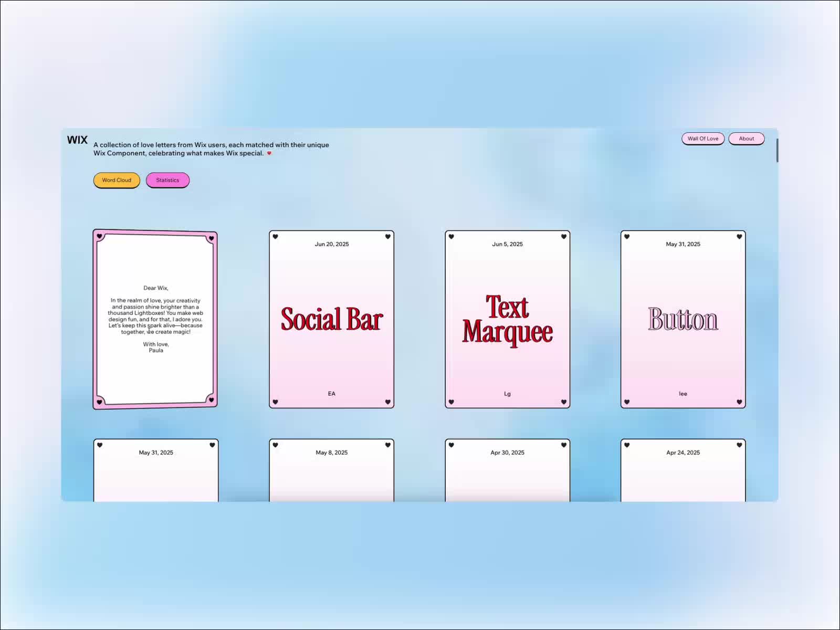Open the May 8, 2025 card

point(332,470)
